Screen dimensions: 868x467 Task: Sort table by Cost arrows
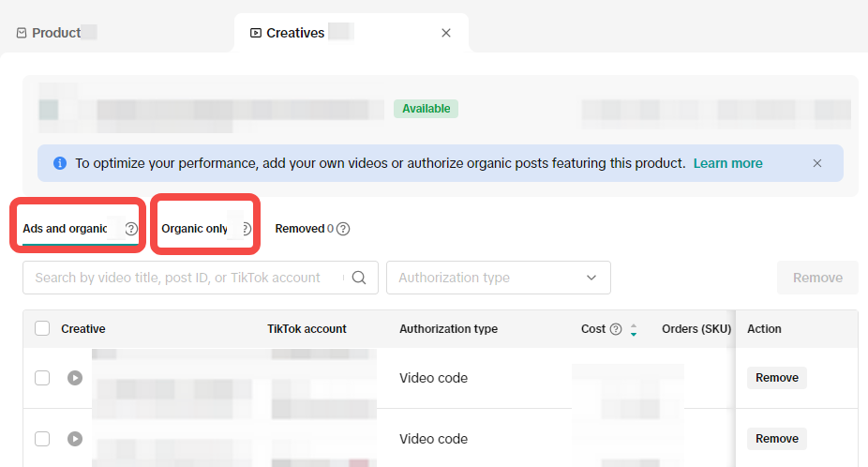click(x=634, y=329)
